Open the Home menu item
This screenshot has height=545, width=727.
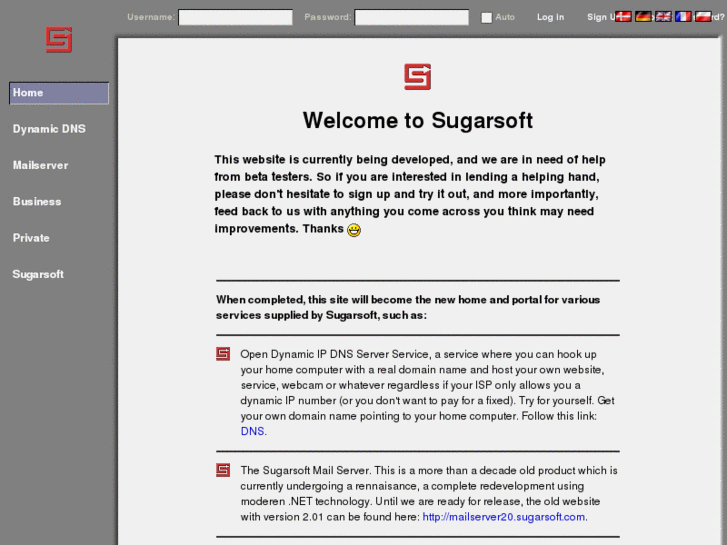tap(59, 93)
